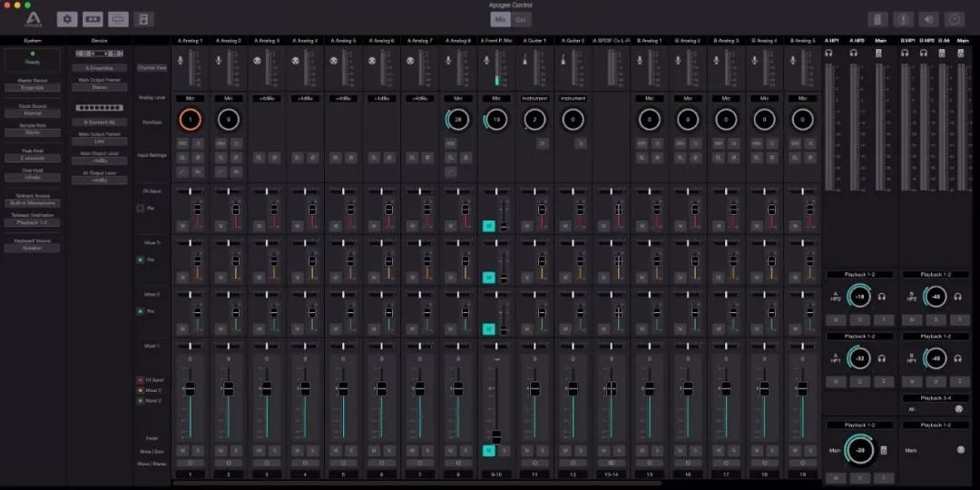This screenshot has height=490, width=980.
Task: Unmute channel 9-10 main fader
Action: point(488,450)
